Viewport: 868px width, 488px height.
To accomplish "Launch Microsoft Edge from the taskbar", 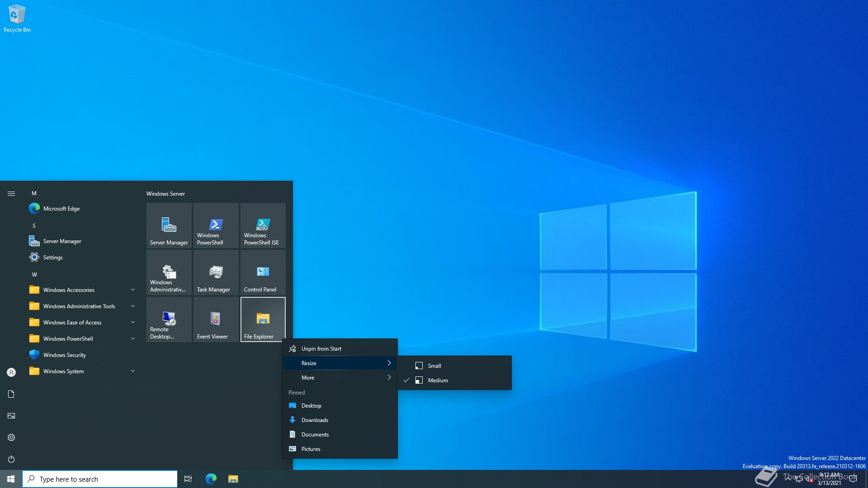I will [211, 479].
